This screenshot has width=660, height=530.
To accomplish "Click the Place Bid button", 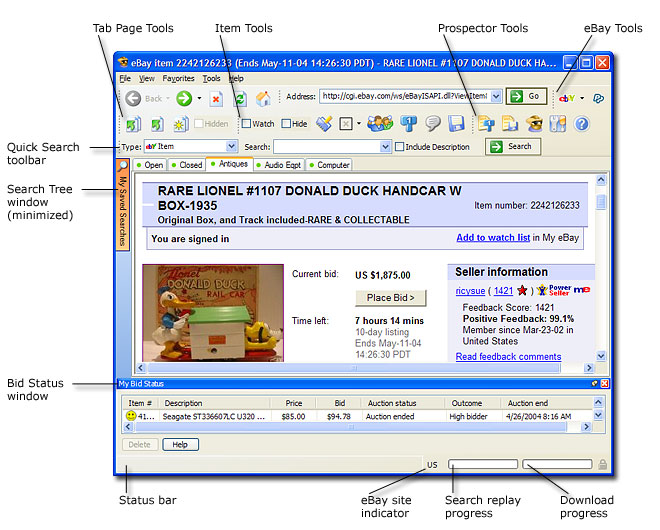I will 391,298.
